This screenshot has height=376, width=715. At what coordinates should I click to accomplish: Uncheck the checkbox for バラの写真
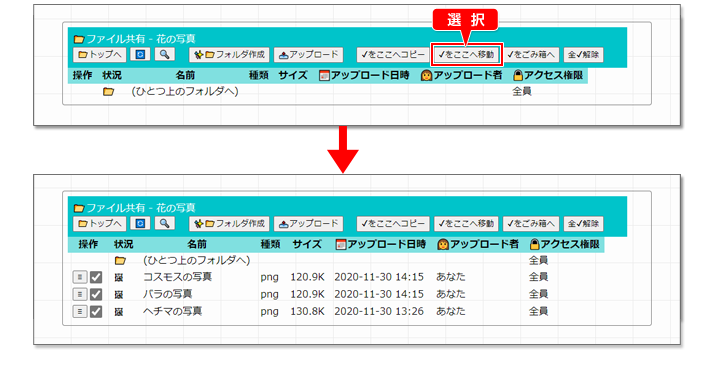(96, 294)
